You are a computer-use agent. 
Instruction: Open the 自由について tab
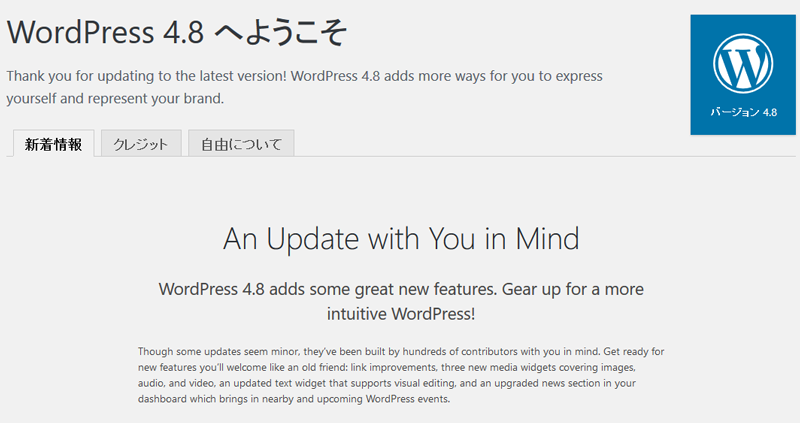pos(241,143)
